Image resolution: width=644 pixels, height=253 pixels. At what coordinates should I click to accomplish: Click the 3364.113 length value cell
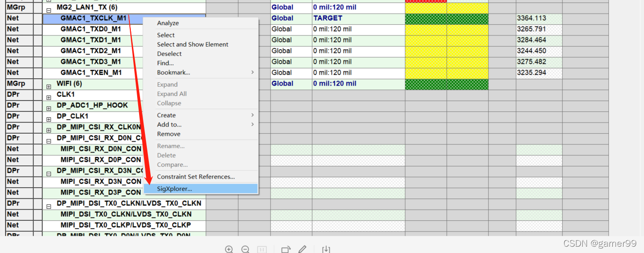click(538, 18)
